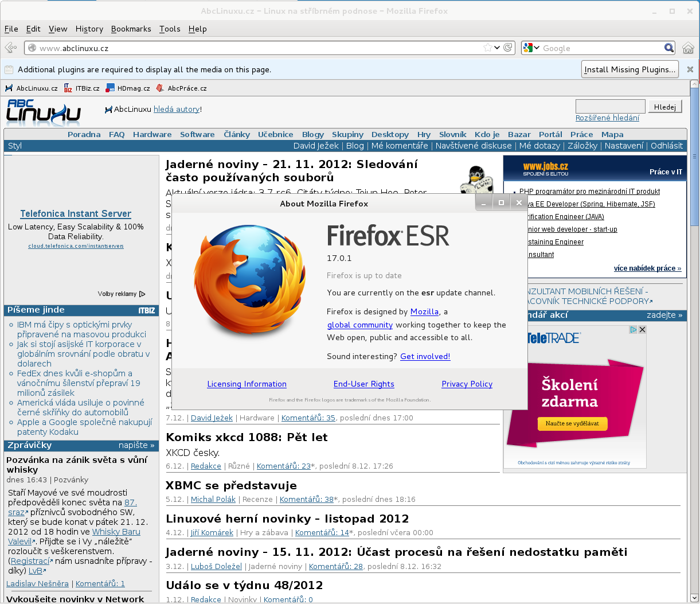Open the Nastavení user link
The width and height of the screenshot is (700, 604).
[624, 146]
